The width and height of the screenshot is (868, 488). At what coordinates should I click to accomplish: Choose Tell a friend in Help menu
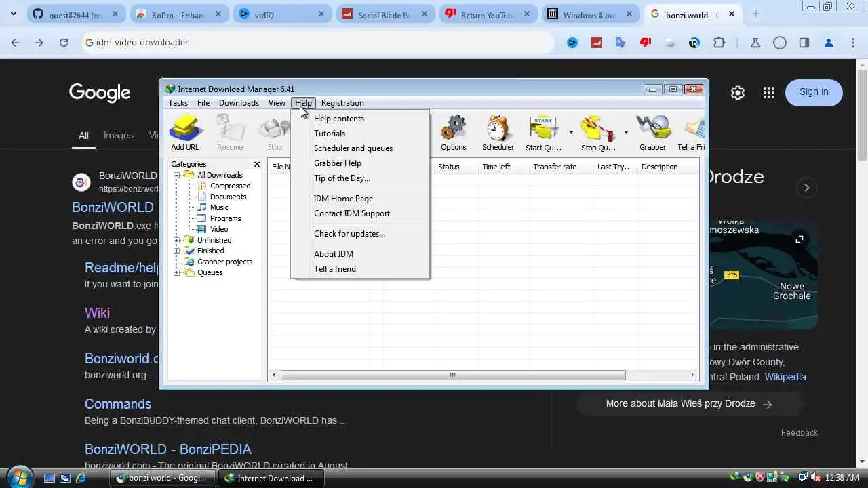360,269
